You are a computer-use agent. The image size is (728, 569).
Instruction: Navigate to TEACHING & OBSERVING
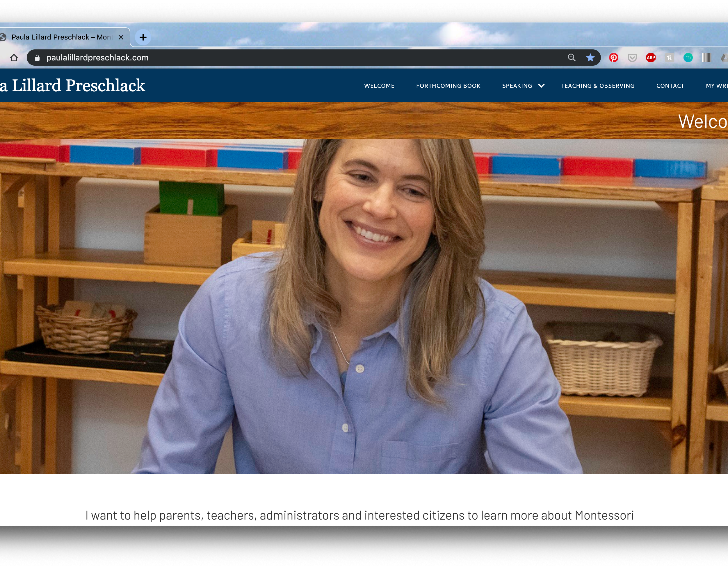tap(598, 86)
